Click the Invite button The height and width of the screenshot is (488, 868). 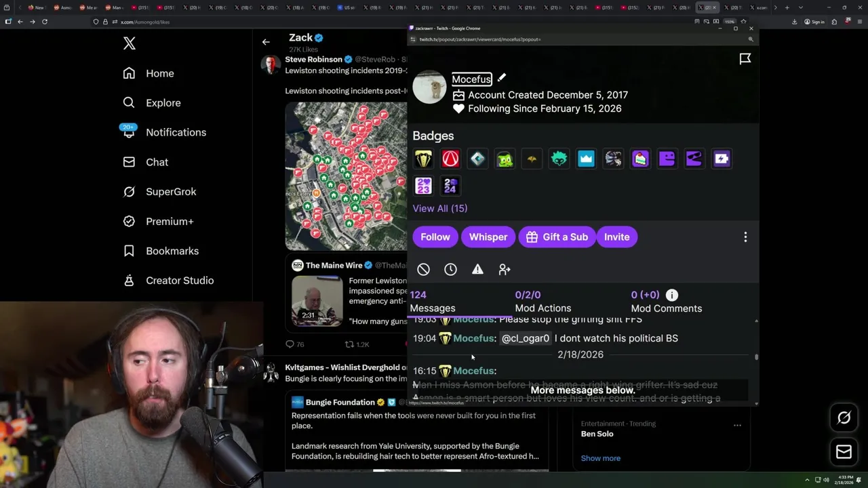(x=617, y=237)
